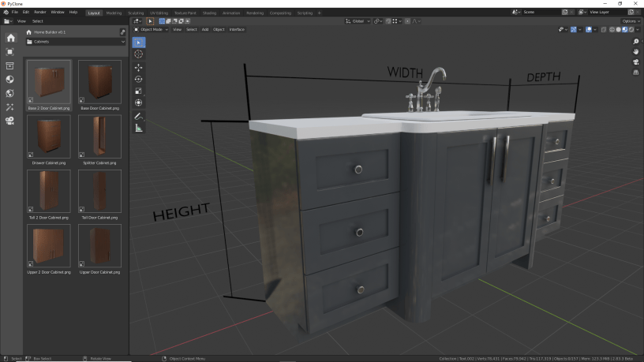Screen dimensions: 644x362
Task: Switch to the Shading workspace tab
Action: tap(209, 13)
